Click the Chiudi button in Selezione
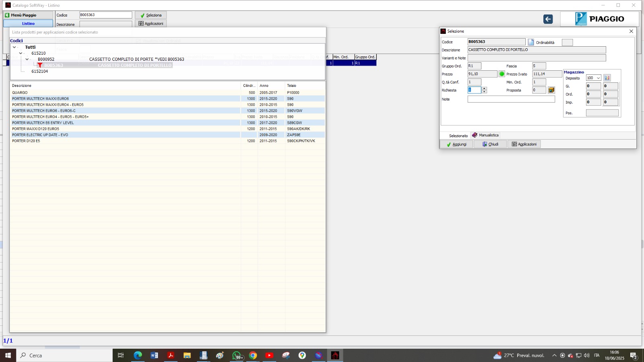This screenshot has height=362, width=644. click(490, 144)
